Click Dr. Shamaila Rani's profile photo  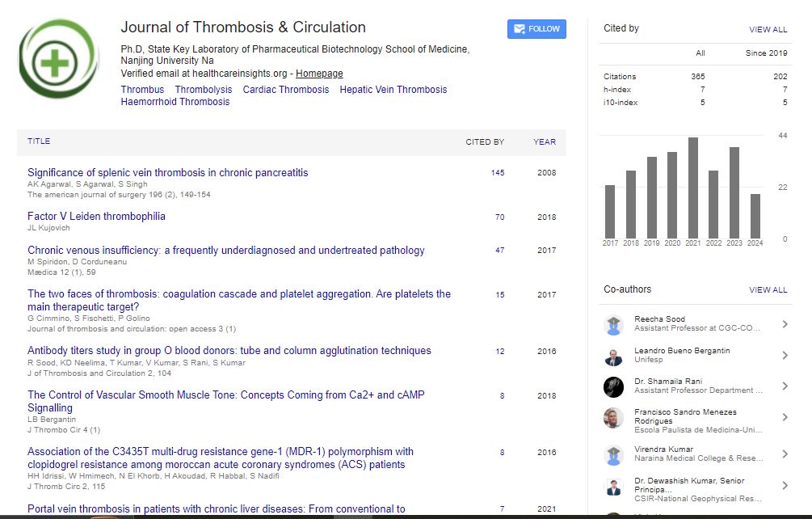point(614,387)
